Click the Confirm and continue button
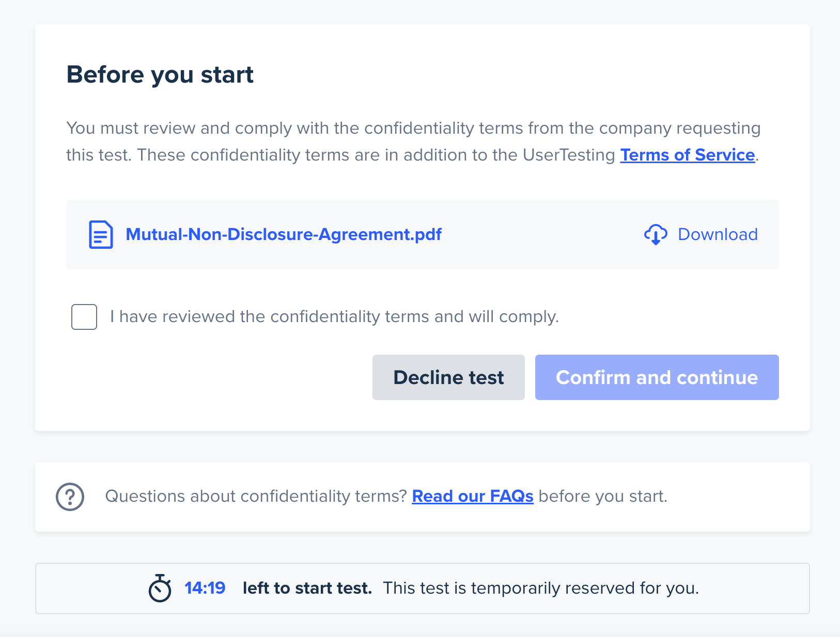Screen dimensions: 840x637 [x=657, y=377]
